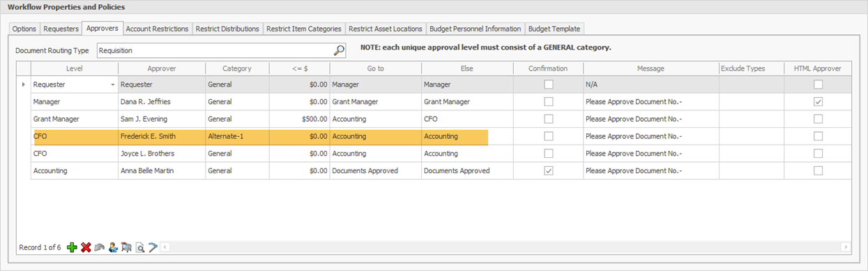868x271 pixels.
Task: Enable Confirmation checkbox for Grant Manager row
Action: point(549,119)
